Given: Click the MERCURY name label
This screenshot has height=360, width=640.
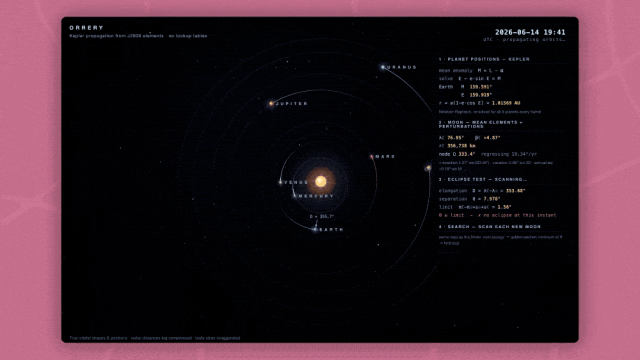Looking at the screenshot, I should pos(316,196).
